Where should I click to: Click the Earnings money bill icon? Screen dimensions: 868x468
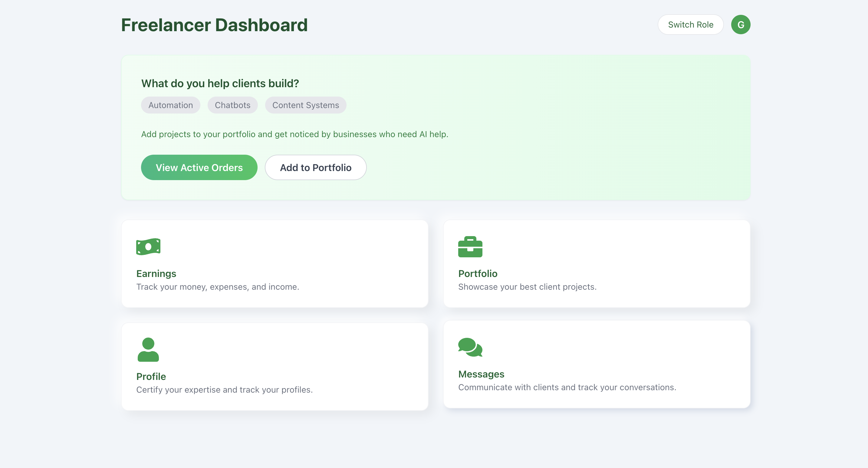coord(148,247)
